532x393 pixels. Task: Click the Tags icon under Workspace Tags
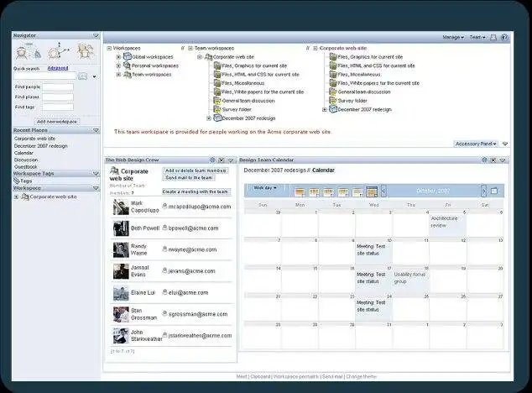click(16, 181)
